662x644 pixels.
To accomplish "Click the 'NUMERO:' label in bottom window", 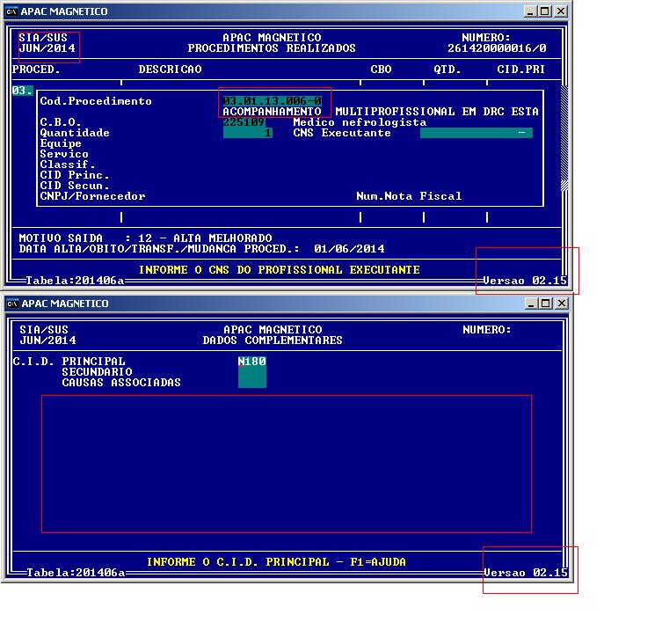I will [487, 330].
